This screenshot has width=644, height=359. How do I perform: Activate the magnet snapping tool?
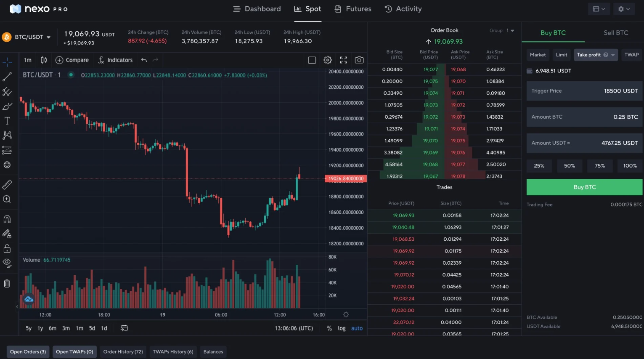(x=8, y=219)
